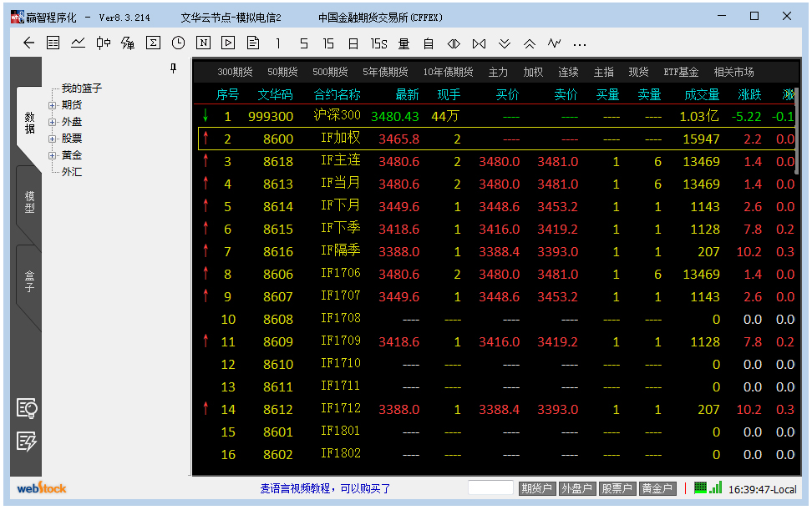Click the 外盘户 account button

click(576, 488)
